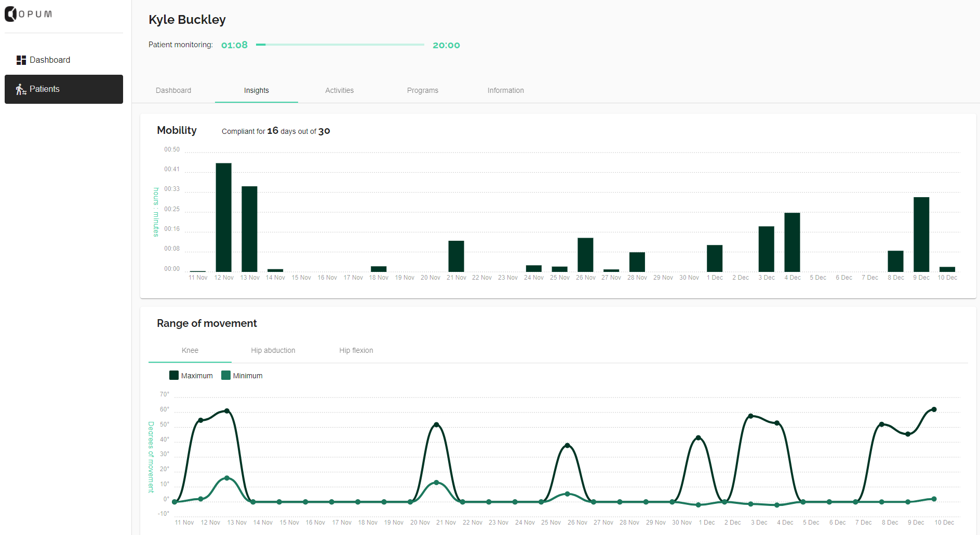The image size is (980, 535).
Task: Click the 9 Dec mobility bar
Action: tap(921, 235)
